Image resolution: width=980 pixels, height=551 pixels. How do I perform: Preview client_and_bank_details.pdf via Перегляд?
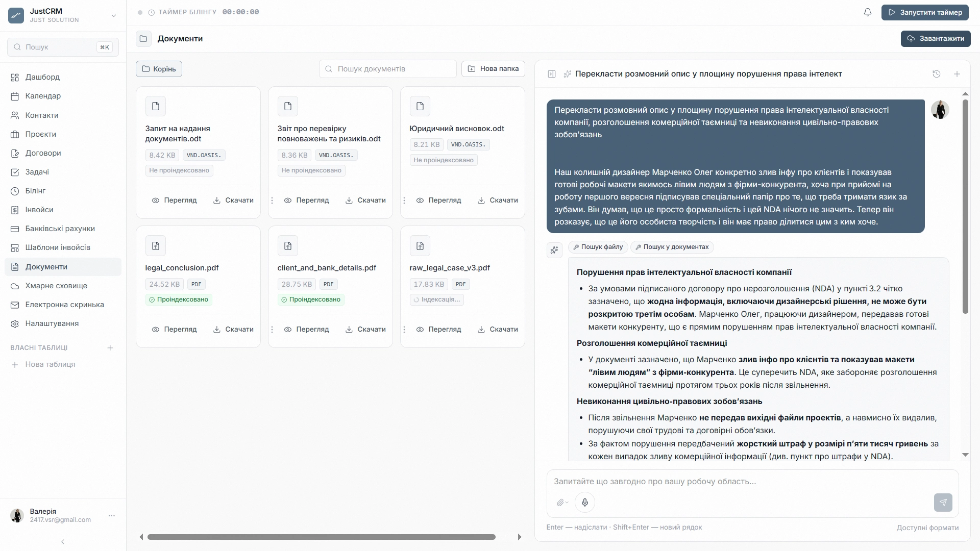coord(306,330)
